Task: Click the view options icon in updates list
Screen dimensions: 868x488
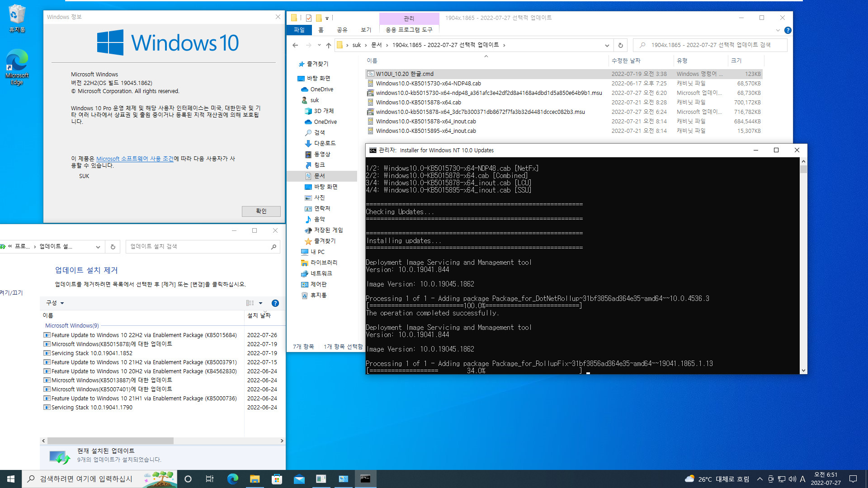Action: click(250, 303)
